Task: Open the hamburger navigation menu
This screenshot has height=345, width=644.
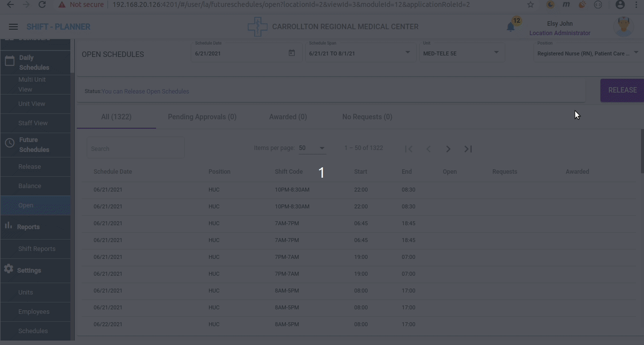Action: coord(13,27)
